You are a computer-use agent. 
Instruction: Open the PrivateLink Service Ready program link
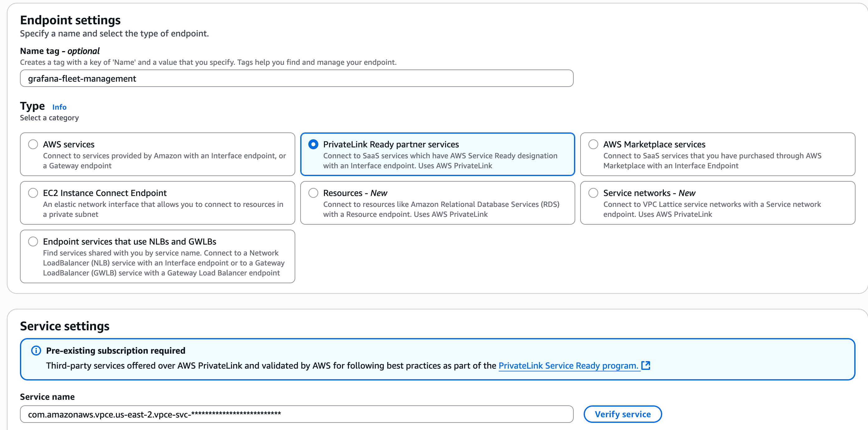(567, 365)
